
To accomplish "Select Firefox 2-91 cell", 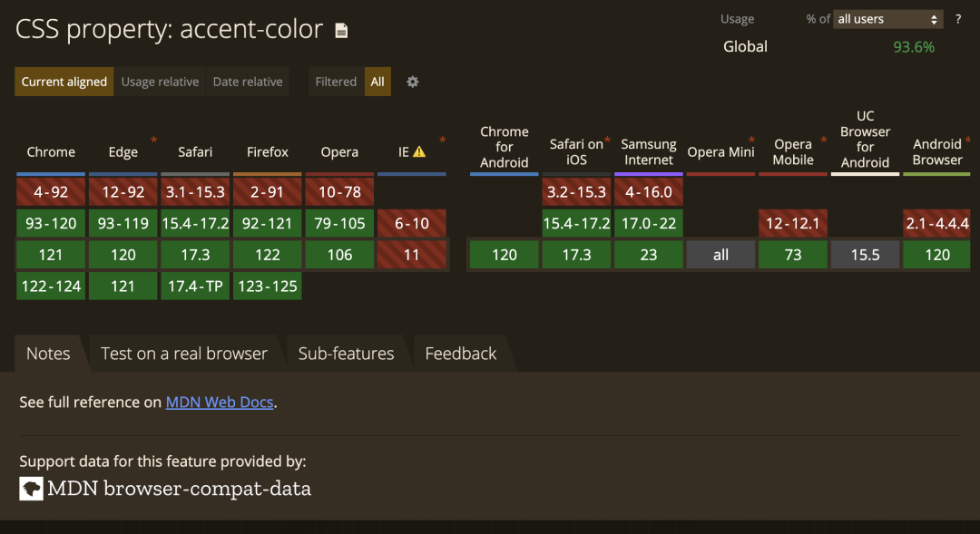I will coord(268,191).
